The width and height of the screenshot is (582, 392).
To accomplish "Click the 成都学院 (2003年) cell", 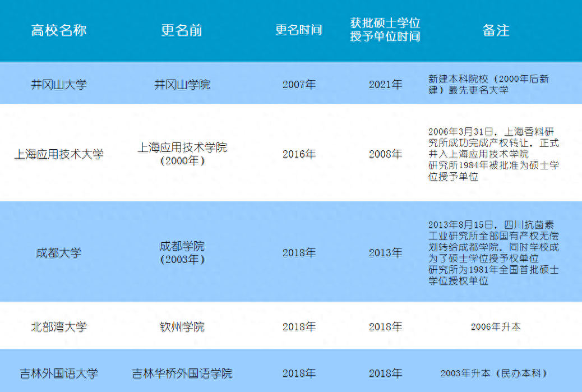I will click(x=182, y=252).
